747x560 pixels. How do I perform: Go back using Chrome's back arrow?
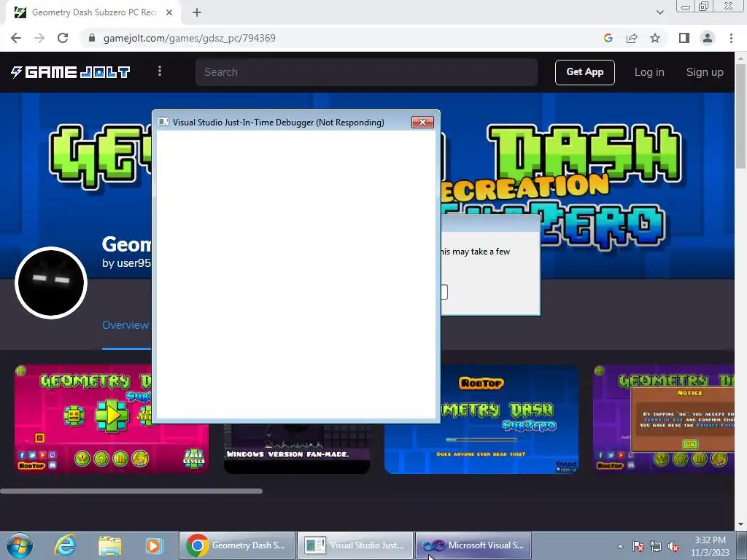point(16,38)
